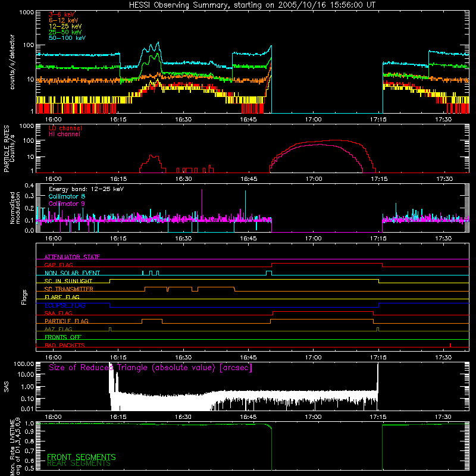This screenshot has width=476, height=476.
Task: Click the HI channel legend label
Action: click(65, 134)
